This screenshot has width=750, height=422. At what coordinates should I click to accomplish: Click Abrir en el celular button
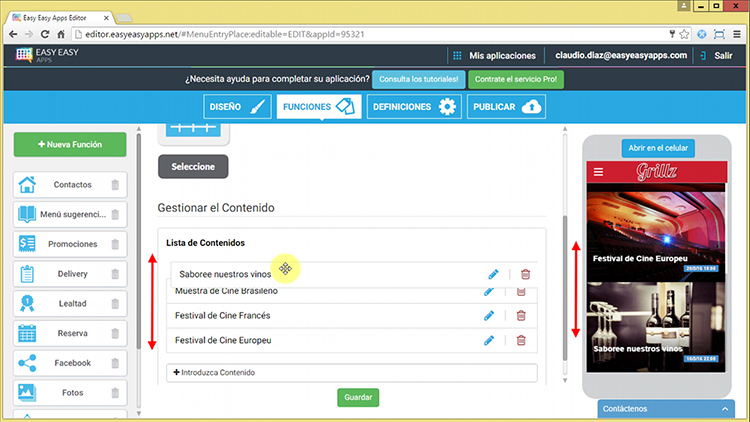[x=658, y=148]
